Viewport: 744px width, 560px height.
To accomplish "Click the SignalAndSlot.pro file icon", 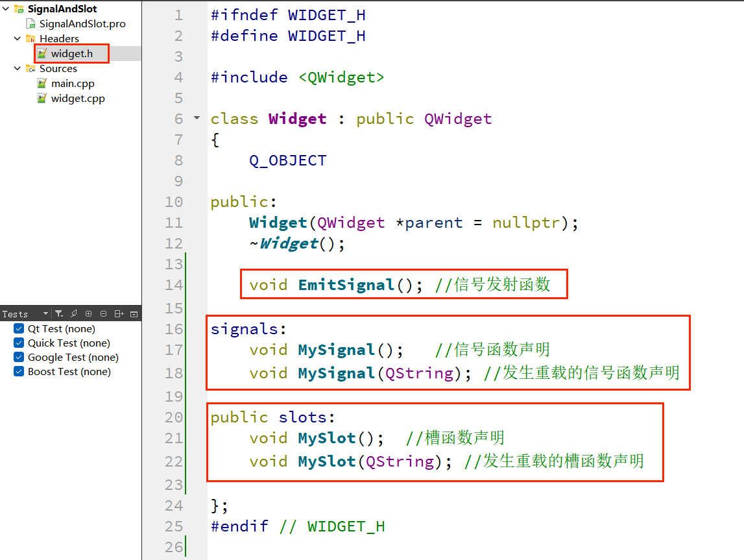I will point(31,24).
